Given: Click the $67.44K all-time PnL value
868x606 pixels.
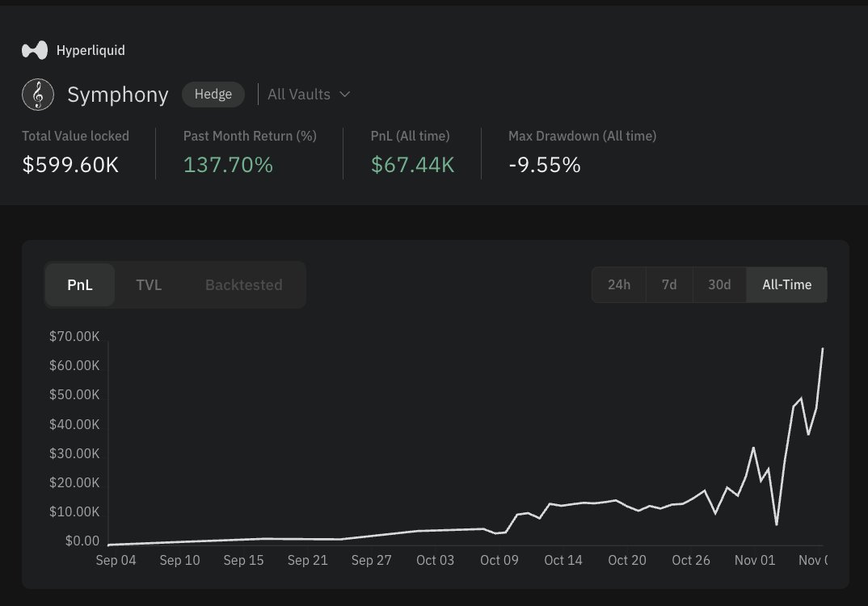Looking at the screenshot, I should (412, 165).
